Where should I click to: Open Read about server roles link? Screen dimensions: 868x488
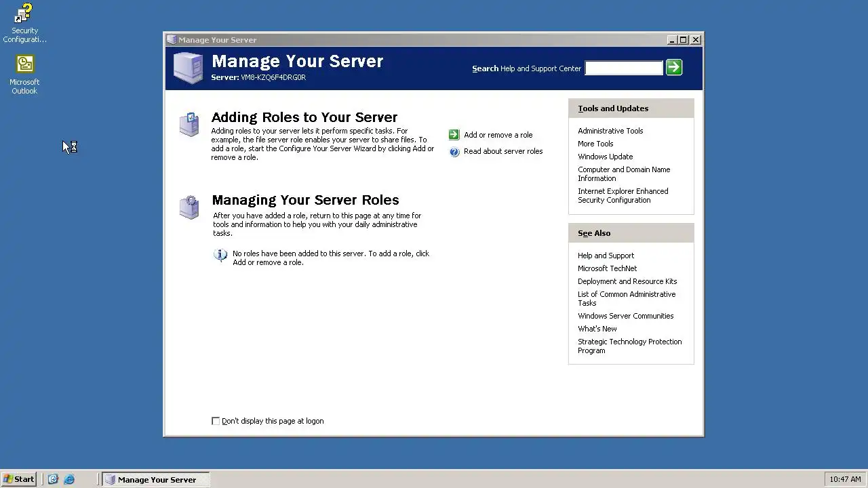click(x=503, y=151)
